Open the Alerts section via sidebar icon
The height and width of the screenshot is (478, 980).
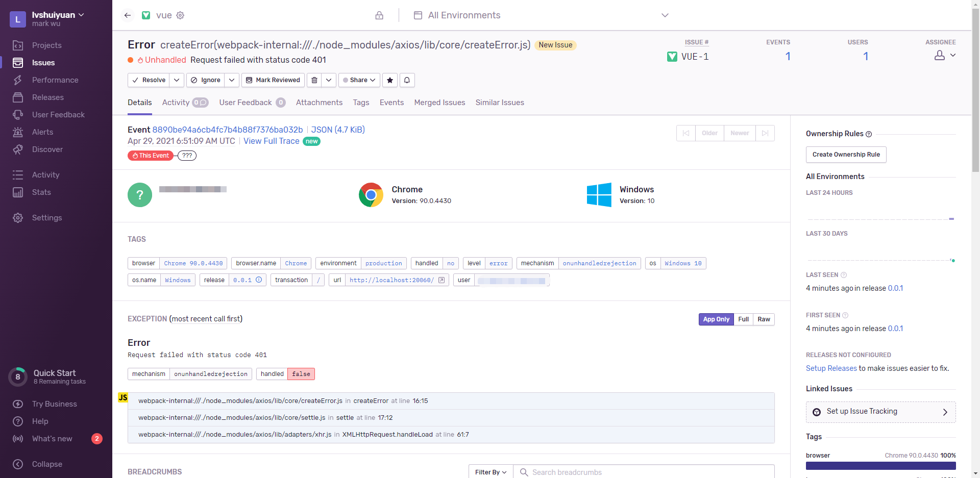tap(18, 132)
